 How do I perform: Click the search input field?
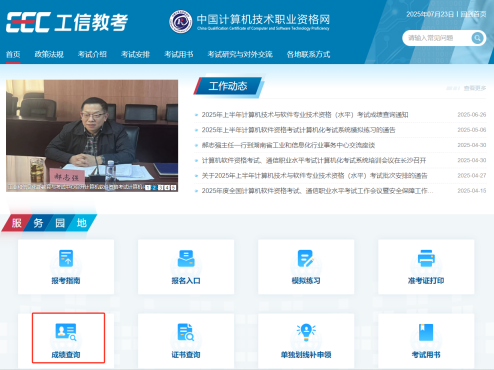pyautogui.click(x=437, y=38)
